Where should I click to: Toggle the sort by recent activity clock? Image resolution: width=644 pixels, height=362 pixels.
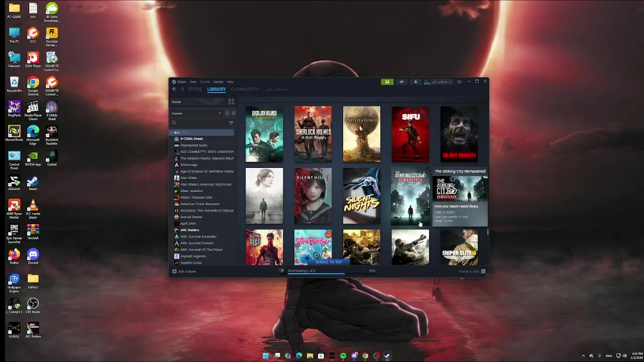(227, 113)
